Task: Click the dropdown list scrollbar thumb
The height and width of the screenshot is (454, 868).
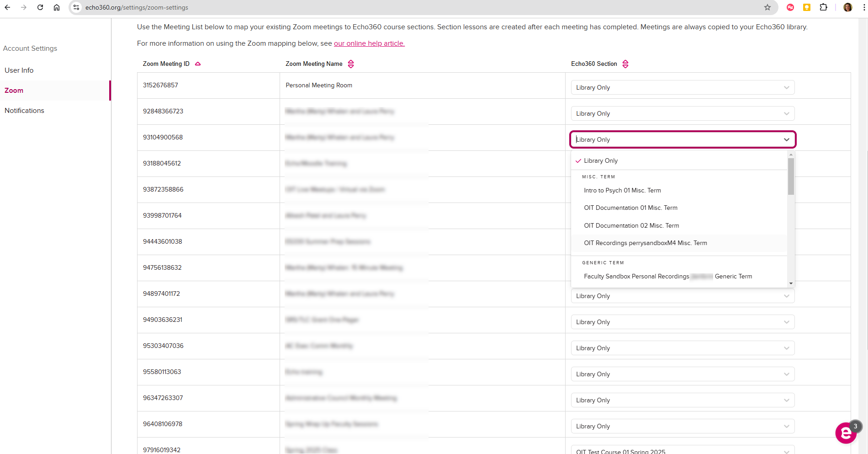Action: [x=791, y=176]
